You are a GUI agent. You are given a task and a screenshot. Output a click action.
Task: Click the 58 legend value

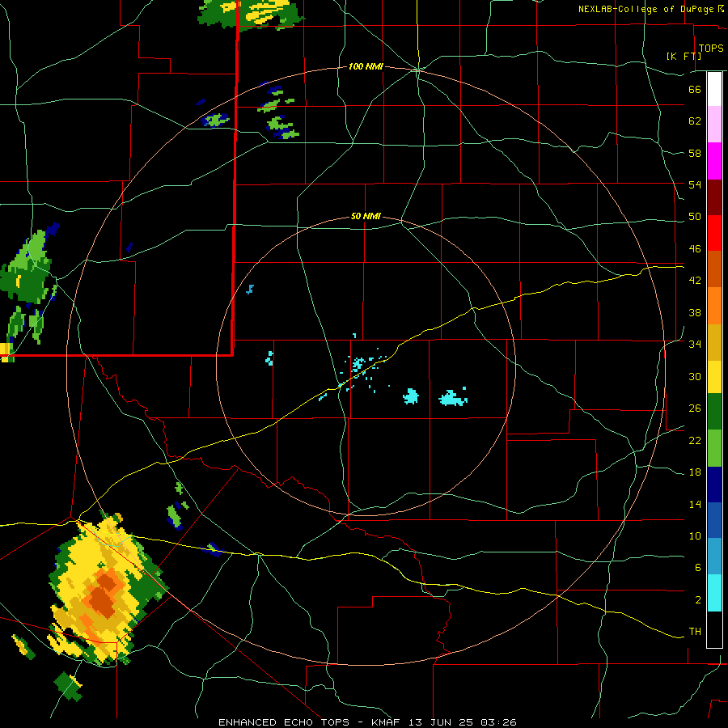click(695, 153)
